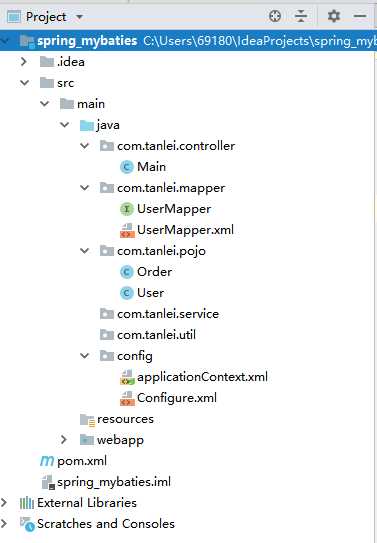Expand the .idea folder
Screen dimensions: 377x543
tap(24, 62)
